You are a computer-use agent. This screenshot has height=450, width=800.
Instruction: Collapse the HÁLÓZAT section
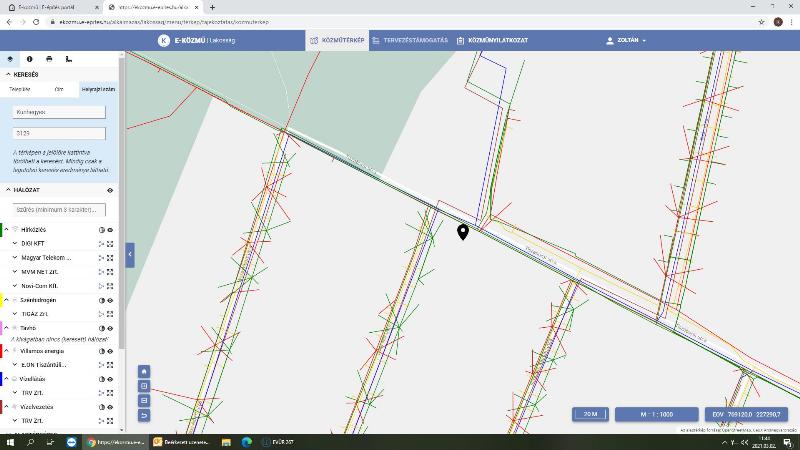tap(8, 190)
